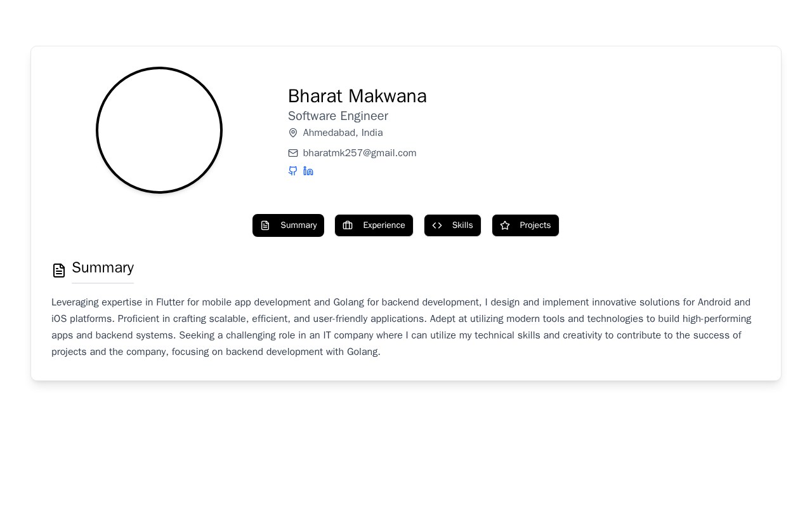The image size is (812, 508).
Task: Click the circular profile picture
Action: [x=159, y=130]
